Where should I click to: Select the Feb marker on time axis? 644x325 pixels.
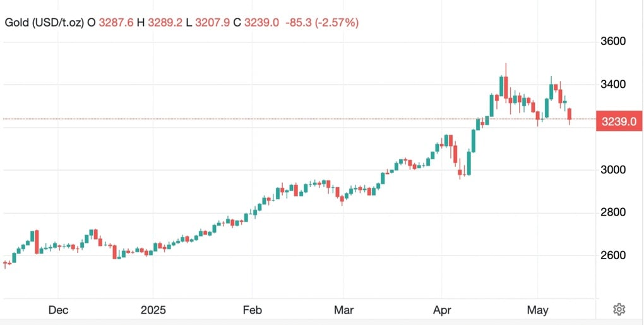tap(252, 310)
